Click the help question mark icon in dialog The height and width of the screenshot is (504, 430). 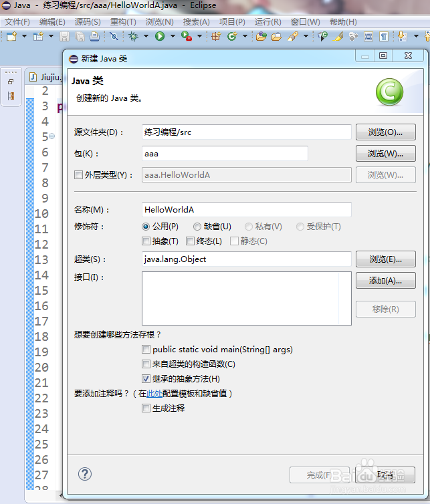pyautogui.click(x=85, y=474)
